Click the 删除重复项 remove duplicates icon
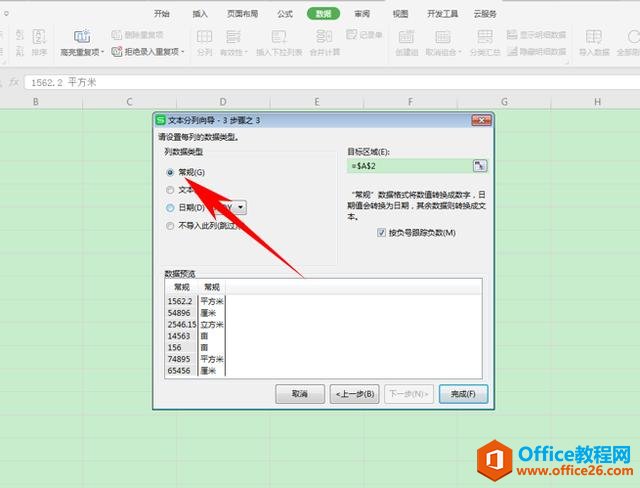The width and height of the screenshot is (640, 488). (116, 35)
